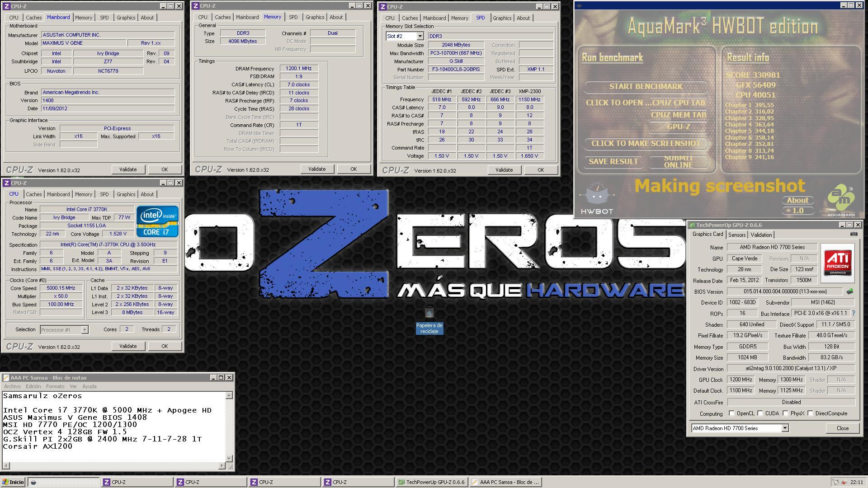Click the Intel Core i7 logo in CPU-Z
The image size is (868, 488).
tap(157, 221)
